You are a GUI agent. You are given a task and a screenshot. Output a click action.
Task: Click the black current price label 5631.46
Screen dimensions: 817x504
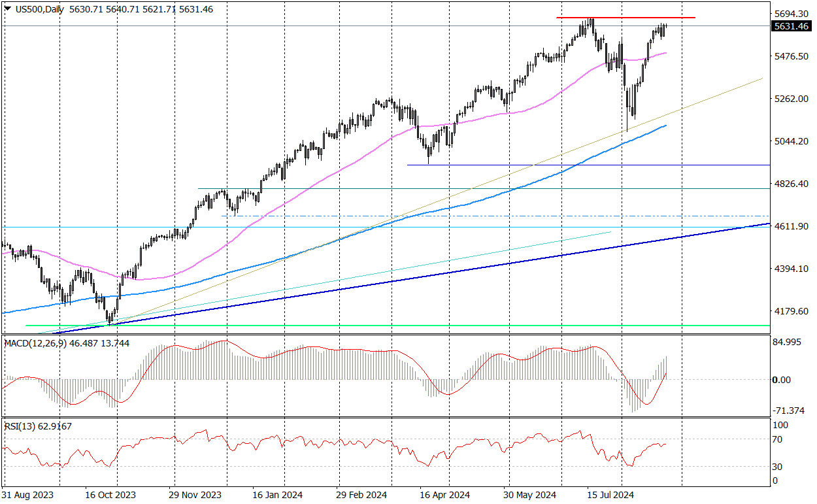click(x=792, y=26)
